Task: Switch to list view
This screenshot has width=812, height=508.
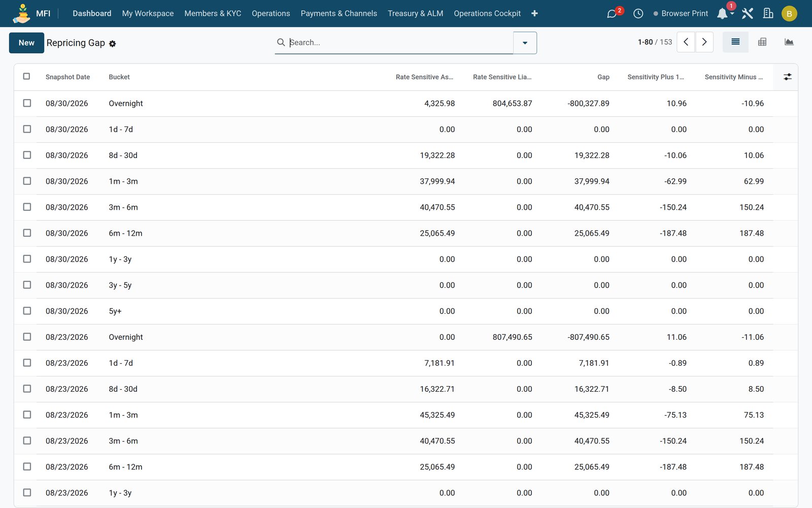Action: click(x=735, y=42)
